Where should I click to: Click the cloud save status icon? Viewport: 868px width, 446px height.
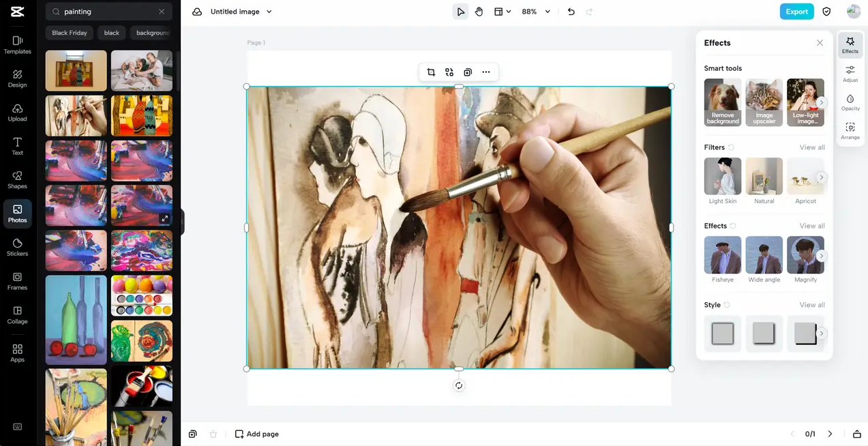(197, 12)
